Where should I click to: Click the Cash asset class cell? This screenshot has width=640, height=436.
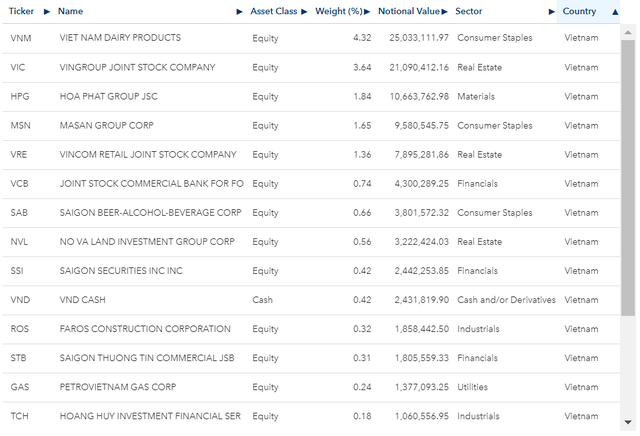(262, 300)
